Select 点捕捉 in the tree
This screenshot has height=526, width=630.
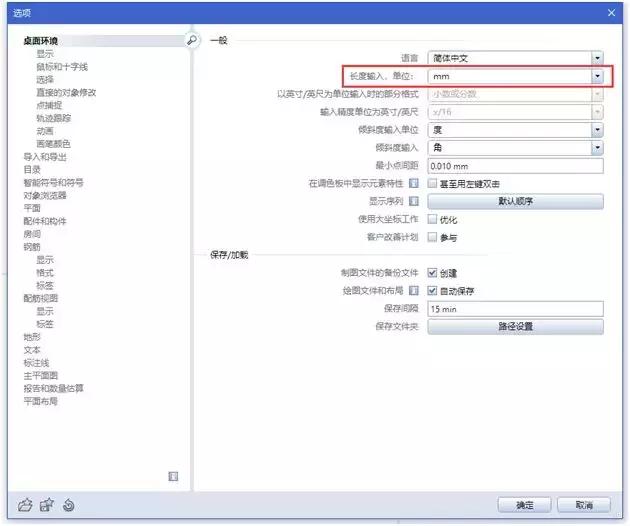pyautogui.click(x=49, y=105)
